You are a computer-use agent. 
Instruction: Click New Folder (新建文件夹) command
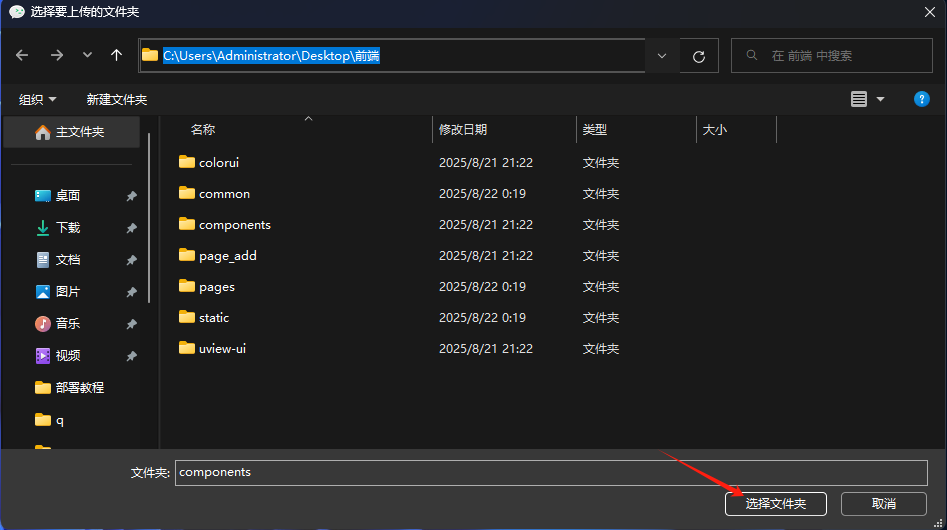pyautogui.click(x=116, y=100)
